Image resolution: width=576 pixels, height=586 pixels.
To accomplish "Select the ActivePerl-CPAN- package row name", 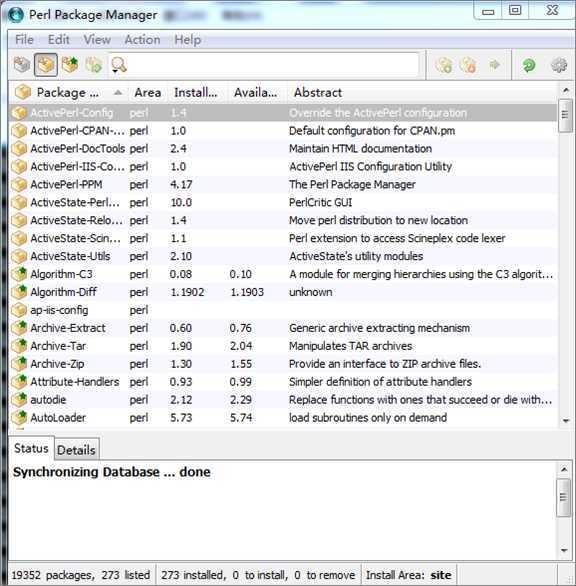I will 77,131.
